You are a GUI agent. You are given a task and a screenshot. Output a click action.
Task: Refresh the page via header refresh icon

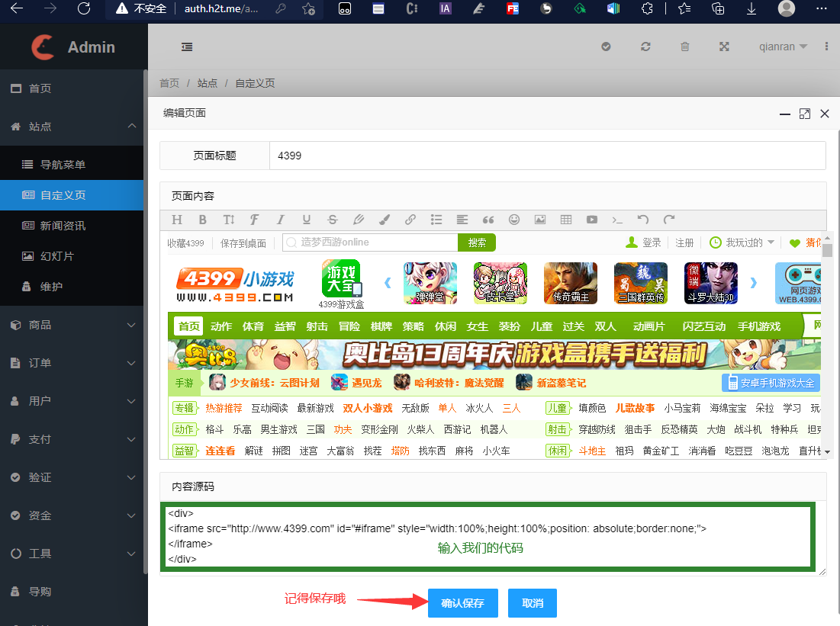[645, 47]
